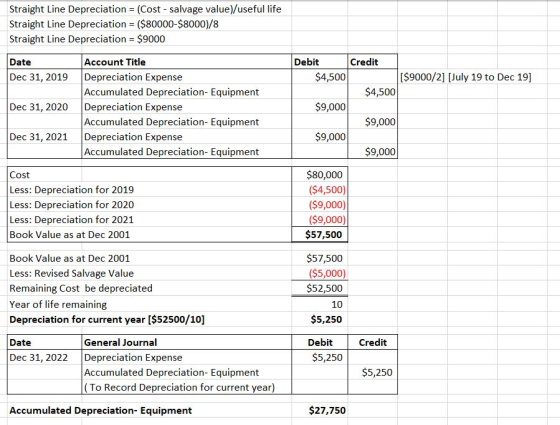
Task: Select 'Less: Revised Salvage Value' cell
Action: click(71, 273)
